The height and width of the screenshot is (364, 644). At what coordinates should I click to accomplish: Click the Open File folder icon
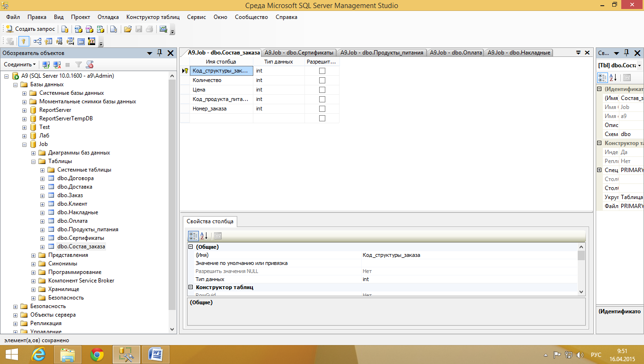pos(127,29)
